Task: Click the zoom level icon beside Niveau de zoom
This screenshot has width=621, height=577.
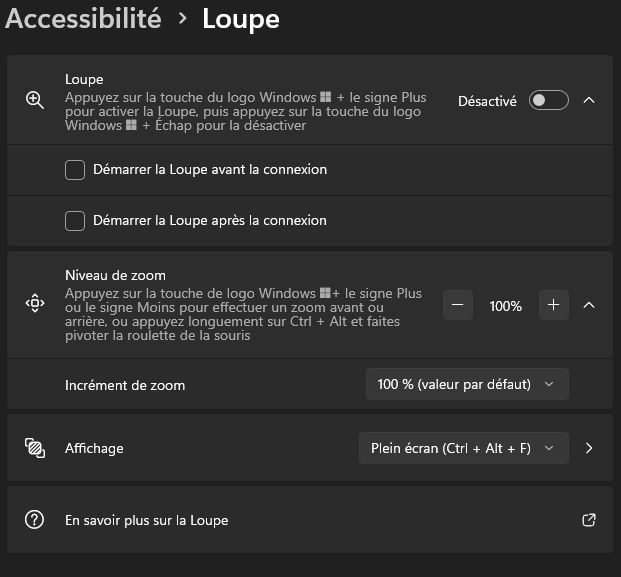Action: [x=35, y=305]
